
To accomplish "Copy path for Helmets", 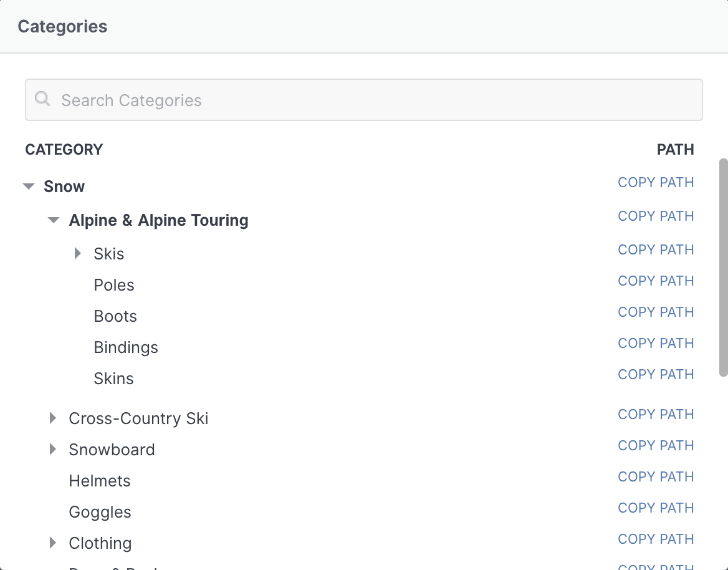I will (656, 477).
